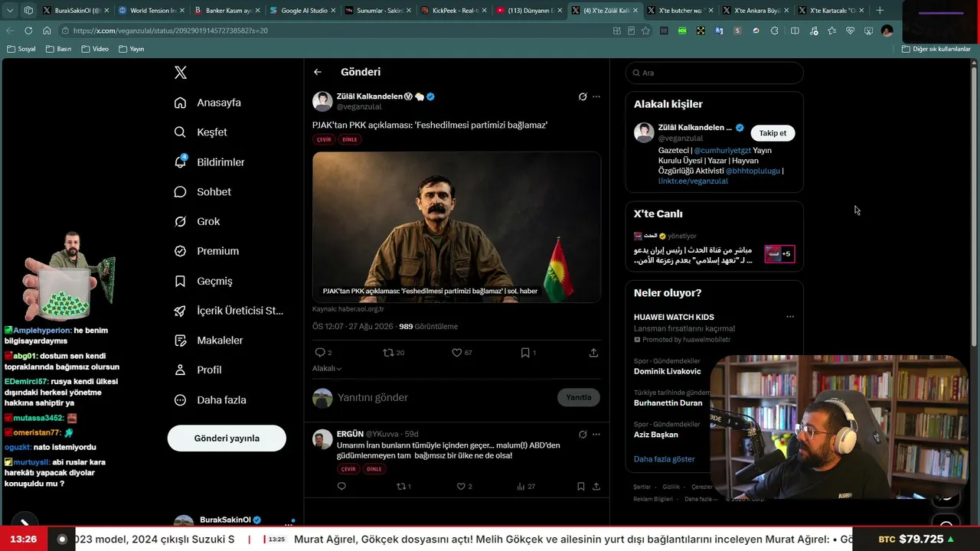Open Bildirimler bell icon
The width and height of the screenshot is (980, 551).
coord(181,161)
